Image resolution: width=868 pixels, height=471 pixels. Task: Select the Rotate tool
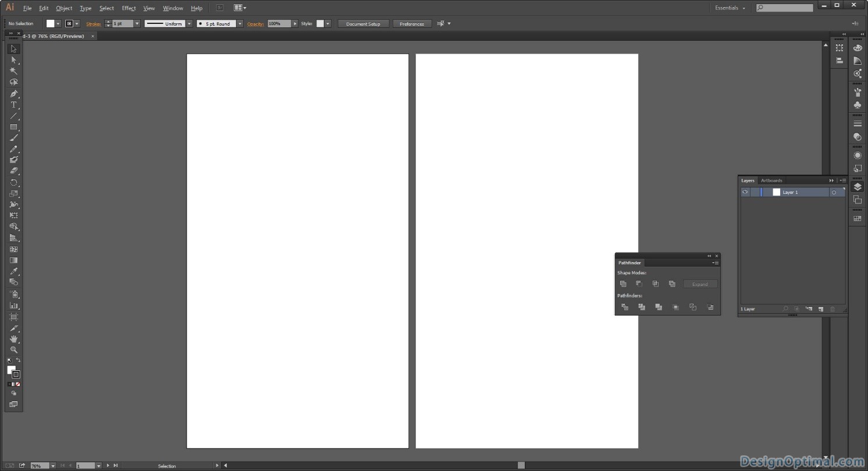(x=13, y=183)
